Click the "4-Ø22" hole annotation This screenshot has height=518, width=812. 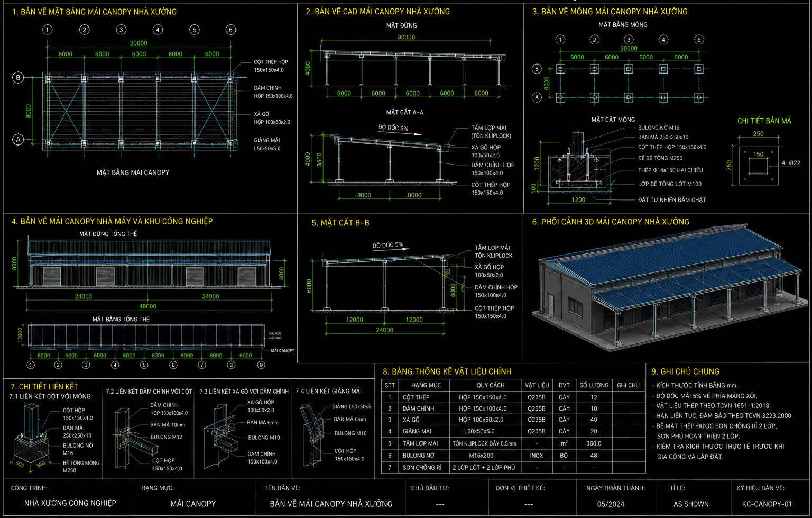tap(791, 163)
